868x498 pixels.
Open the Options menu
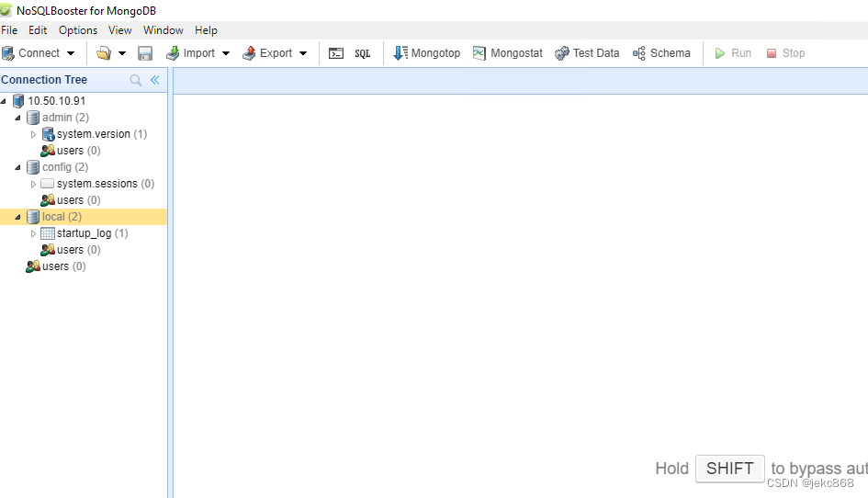78,30
